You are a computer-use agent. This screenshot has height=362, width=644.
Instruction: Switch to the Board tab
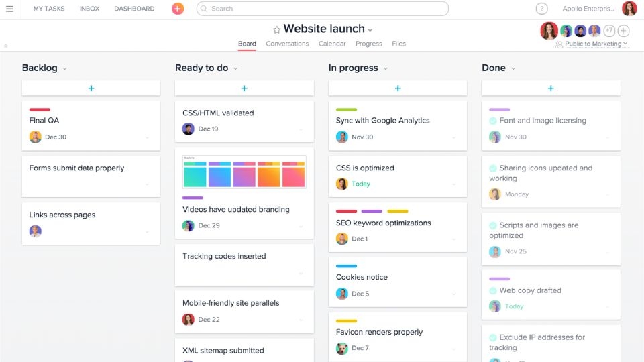(247, 44)
